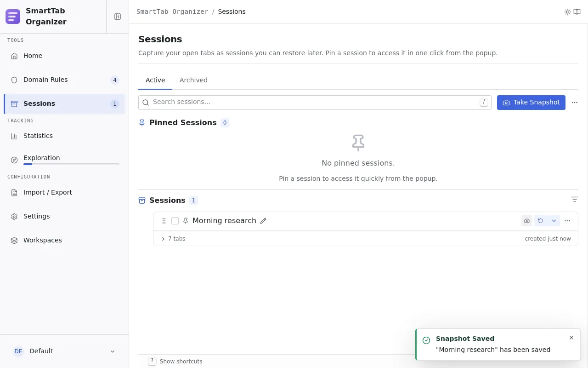The width and height of the screenshot is (588, 368).
Task: Click the Snapshot Saved success check icon
Action: [426, 340]
